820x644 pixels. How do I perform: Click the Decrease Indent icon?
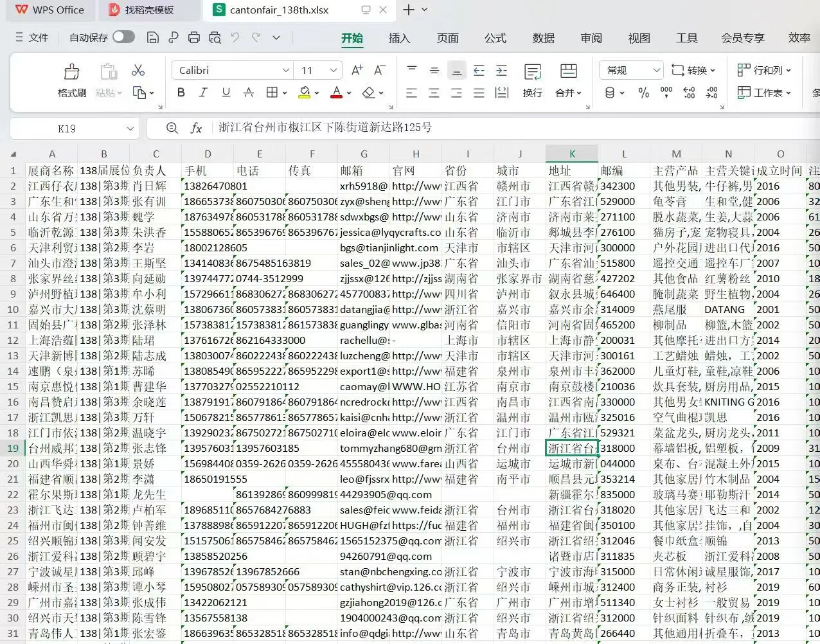click(479, 70)
